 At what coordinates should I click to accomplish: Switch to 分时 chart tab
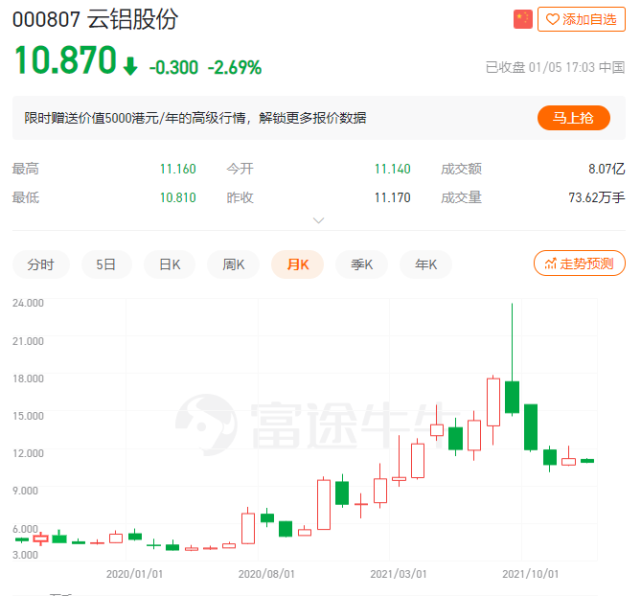(x=41, y=264)
